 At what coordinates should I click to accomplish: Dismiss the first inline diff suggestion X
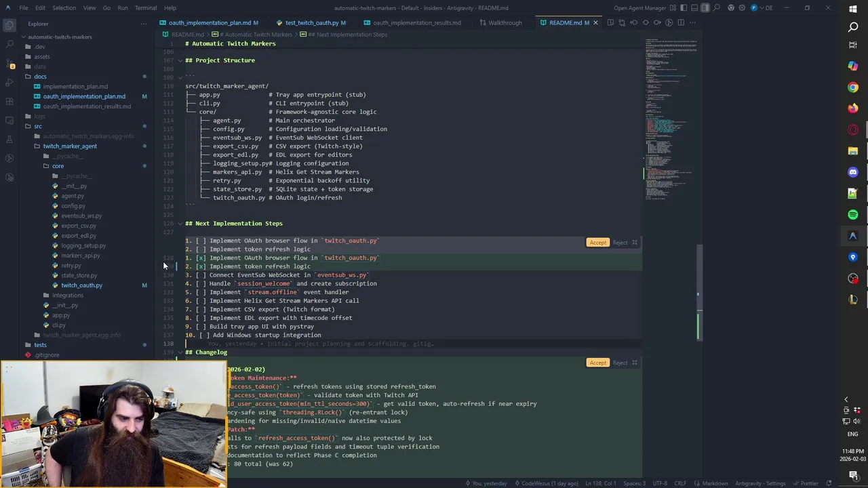click(635, 243)
